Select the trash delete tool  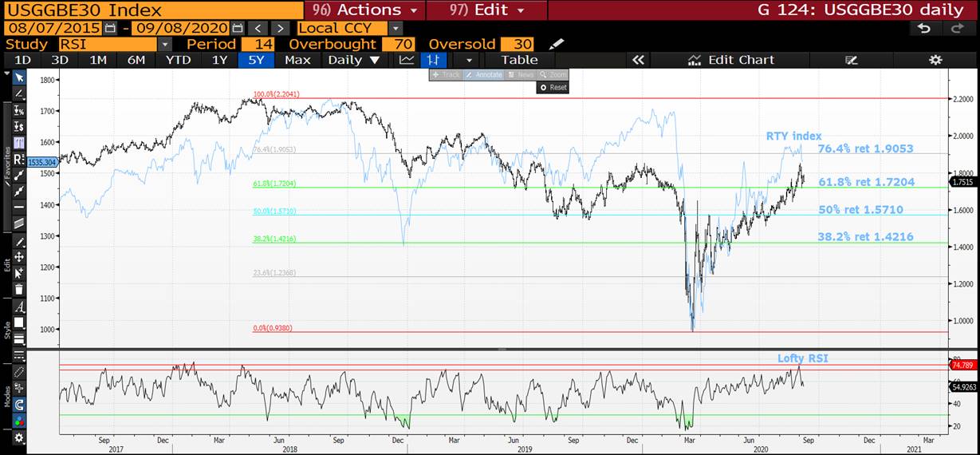[19, 290]
